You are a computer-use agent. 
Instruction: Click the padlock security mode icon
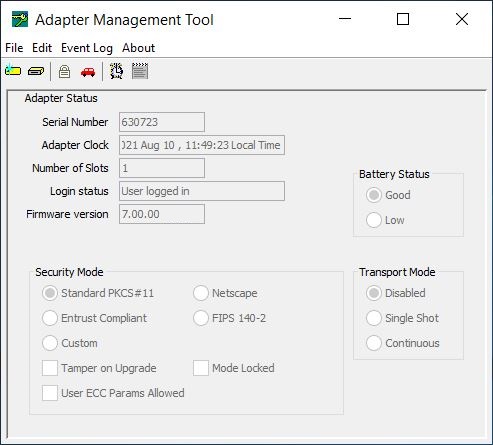[64, 71]
